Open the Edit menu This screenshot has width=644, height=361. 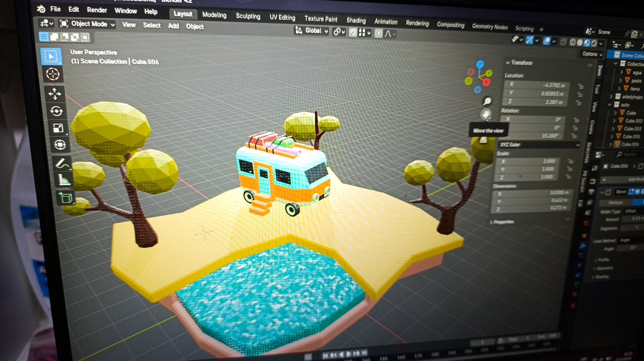pyautogui.click(x=74, y=10)
